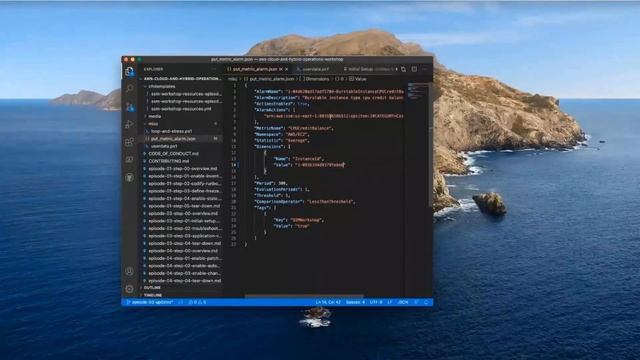Screen dimensions: 640x360
Task: Open CODE_OF_CONDUCT.md file
Action: (173, 153)
